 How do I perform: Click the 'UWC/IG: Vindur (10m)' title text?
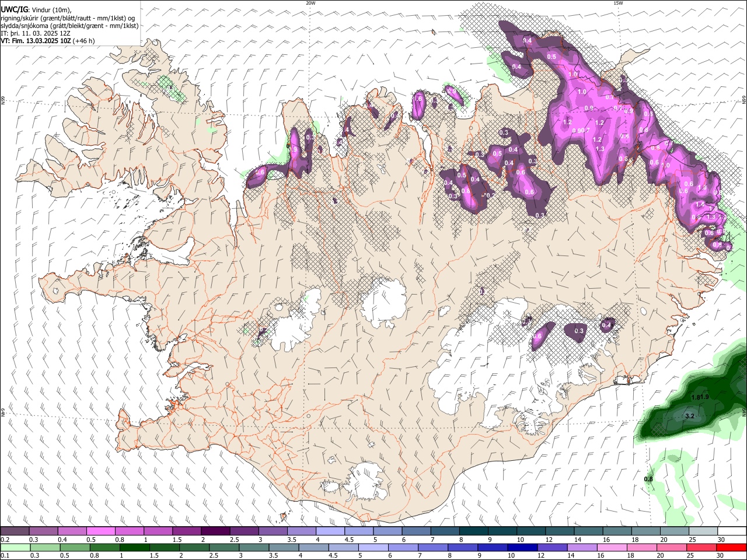36,10
